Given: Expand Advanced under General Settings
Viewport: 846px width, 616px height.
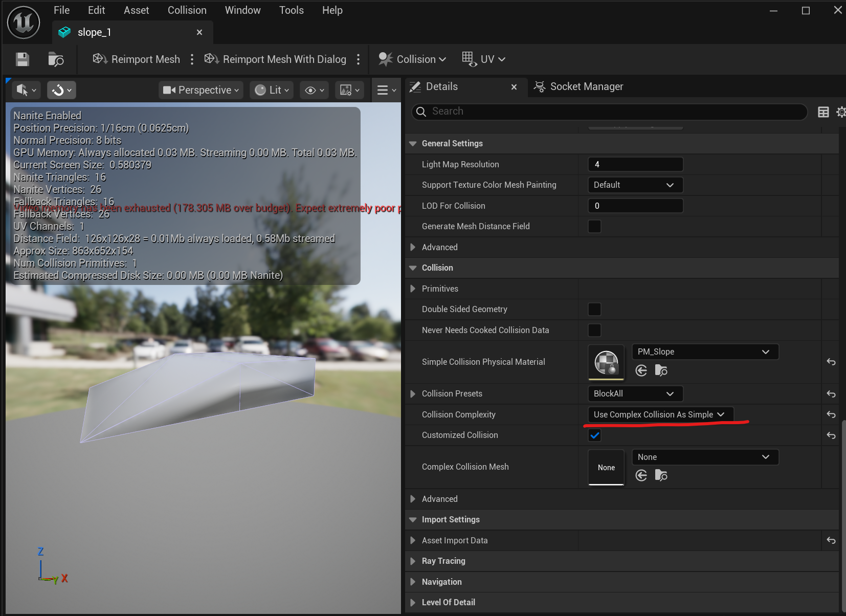Looking at the screenshot, I should pyautogui.click(x=413, y=247).
